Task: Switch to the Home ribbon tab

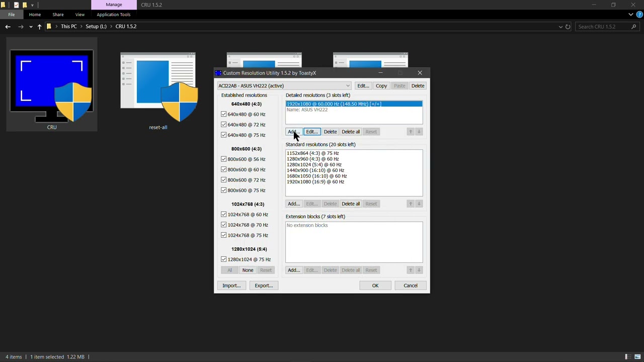Action: point(35,15)
